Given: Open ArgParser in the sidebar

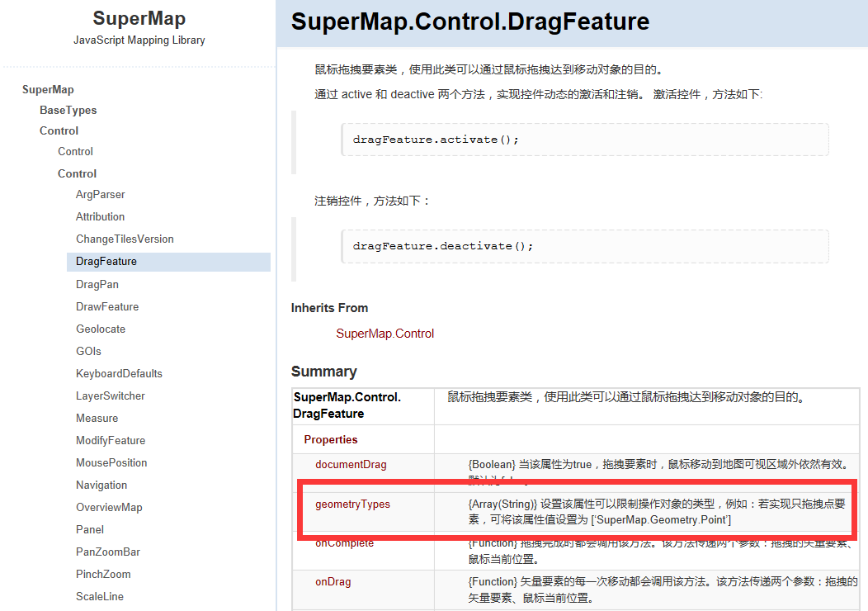Looking at the screenshot, I should click(100, 194).
